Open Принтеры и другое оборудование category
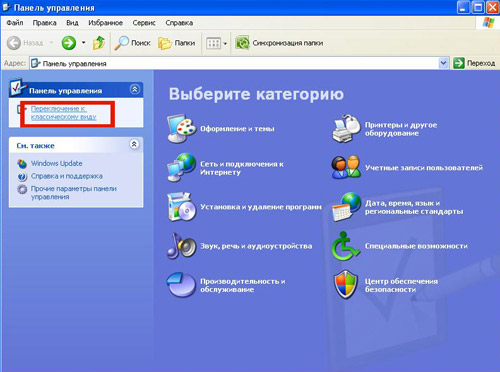 click(401, 129)
